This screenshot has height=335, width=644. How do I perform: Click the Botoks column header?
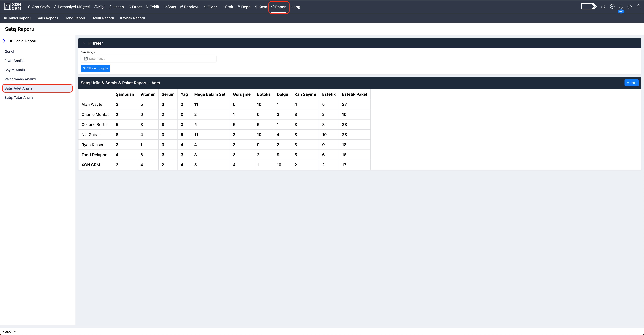264,94
